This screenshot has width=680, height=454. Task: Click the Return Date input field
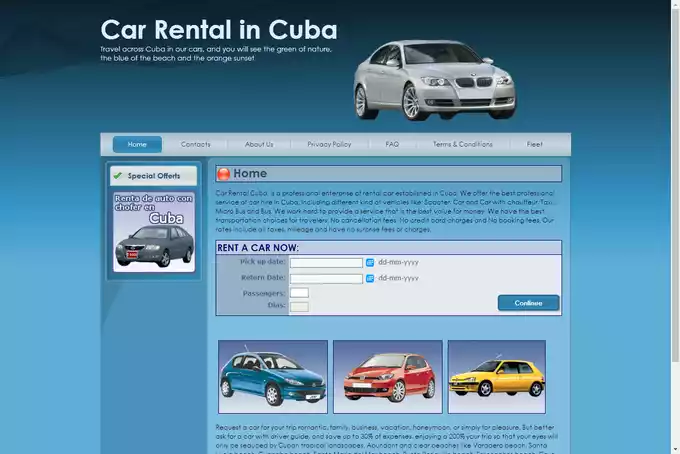tap(326, 278)
